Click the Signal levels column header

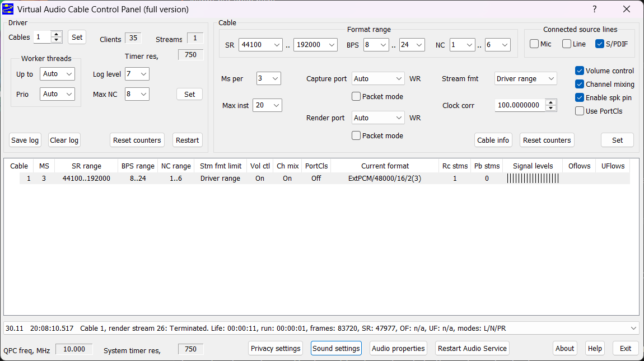(x=533, y=166)
